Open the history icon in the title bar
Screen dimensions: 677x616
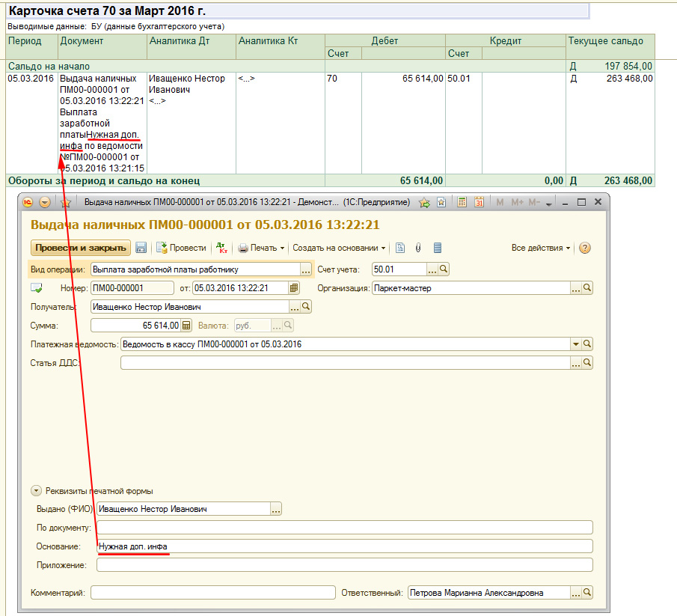(441, 202)
